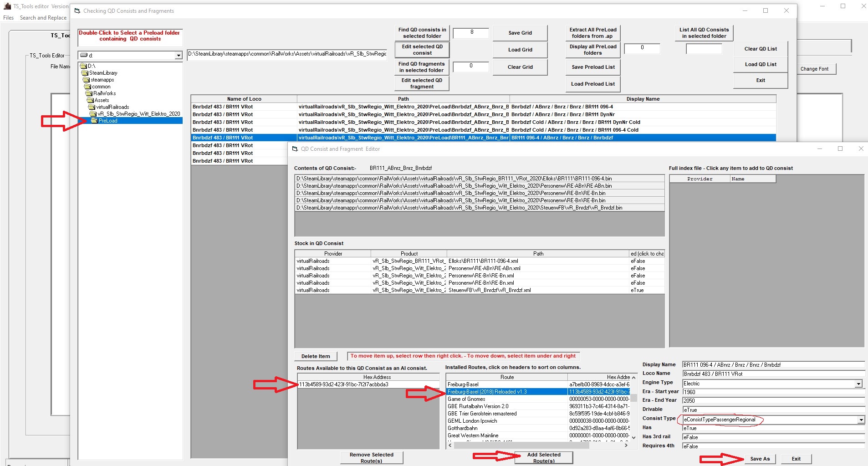Click the selected folder path field
Image resolution: width=868 pixels, height=466 pixels.
(287, 54)
